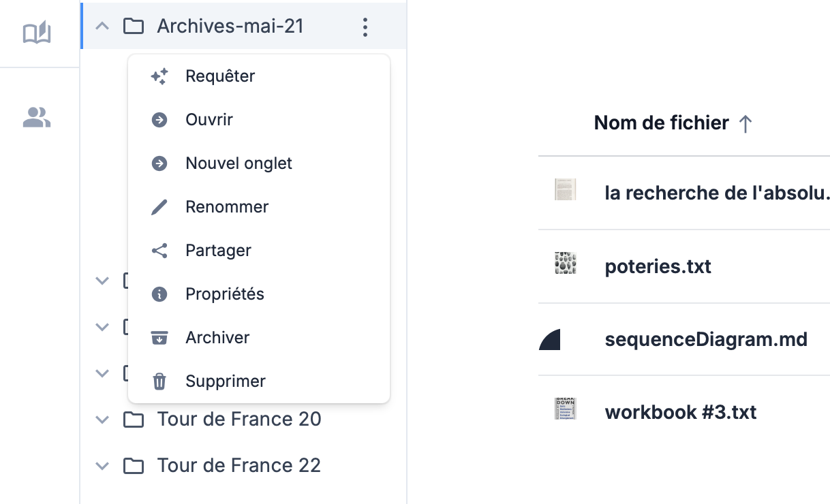Choose Ouvrir from the context menu
The height and width of the screenshot is (504, 830).
[209, 120]
